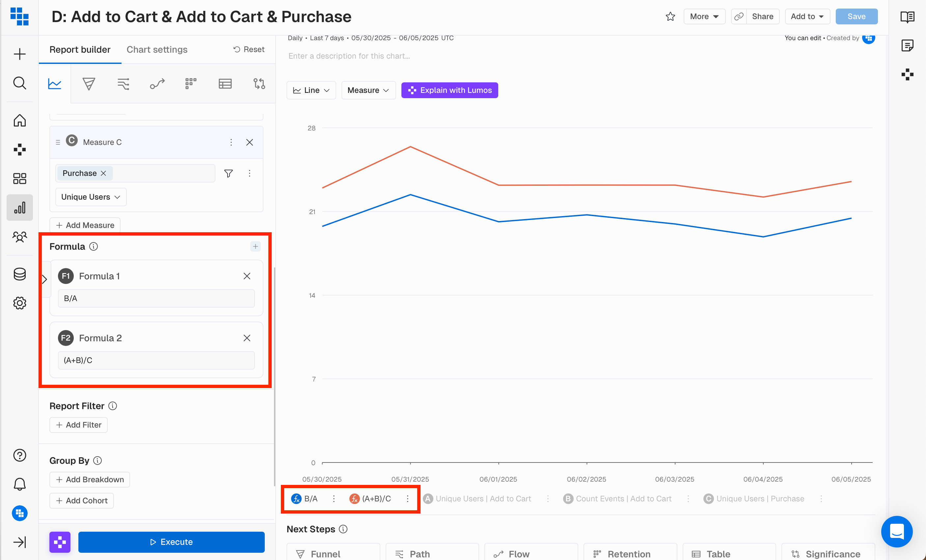Image resolution: width=926 pixels, height=560 pixels.
Task: Click the Execute button
Action: coord(171,542)
